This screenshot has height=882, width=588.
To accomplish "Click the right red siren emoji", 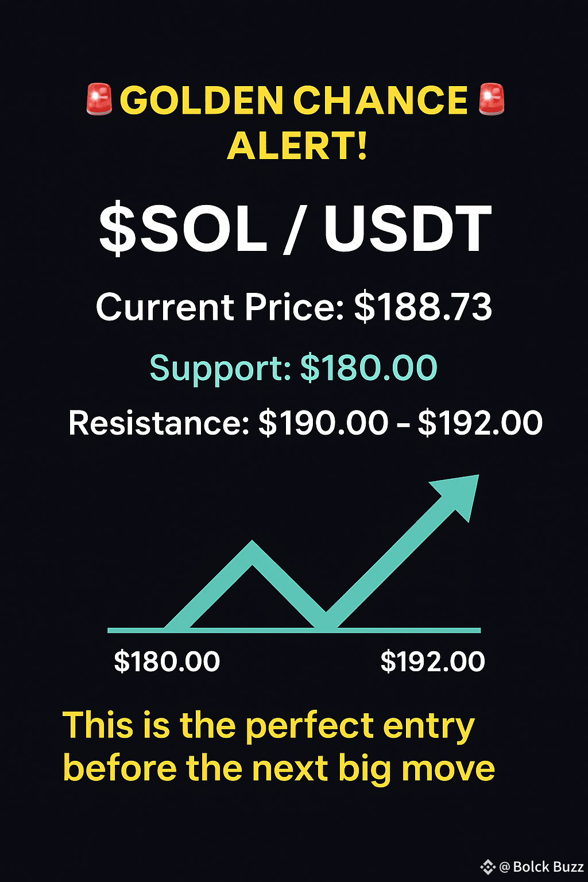I will (491, 99).
